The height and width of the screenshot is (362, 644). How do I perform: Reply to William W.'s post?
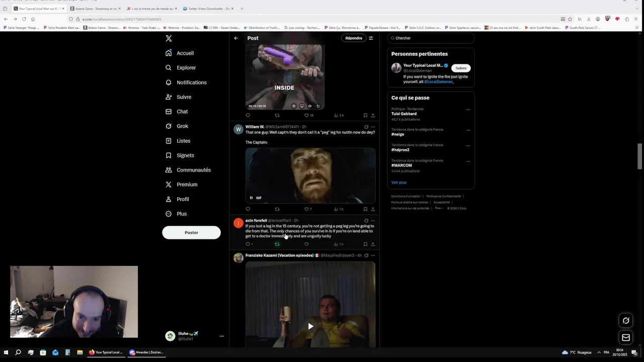(x=248, y=209)
